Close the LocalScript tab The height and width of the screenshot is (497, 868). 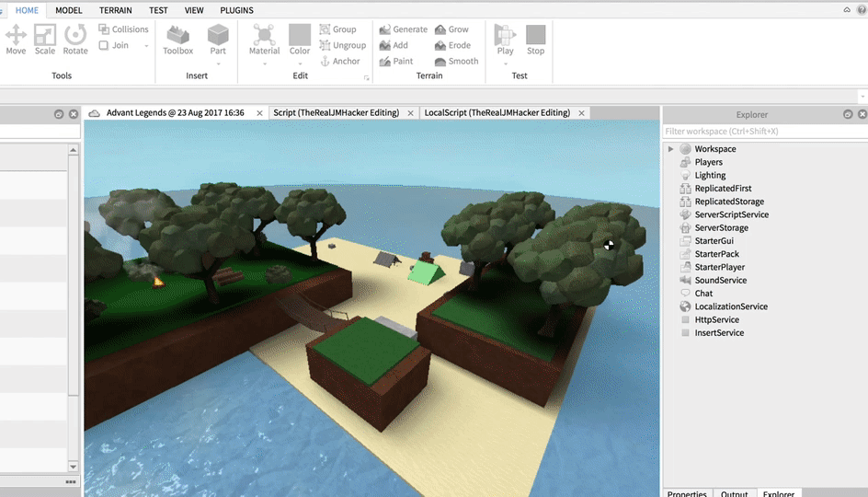coord(581,113)
